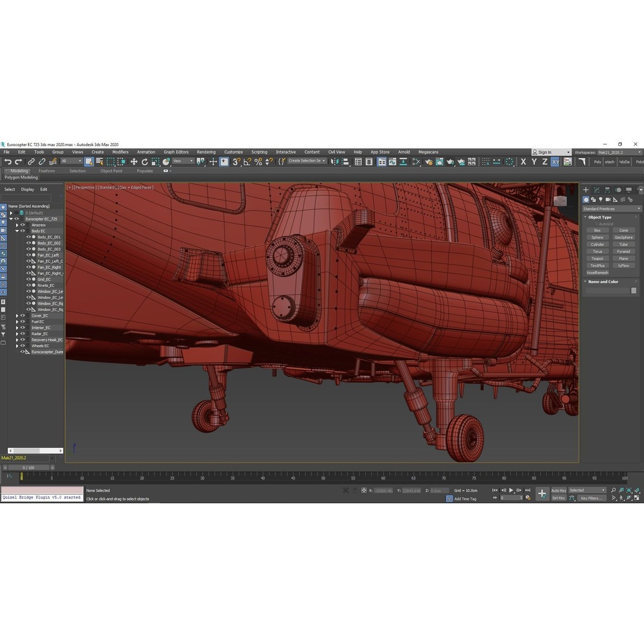This screenshot has height=644, width=644.
Task: Expand the Cover_EC layer
Action: (x=17, y=316)
